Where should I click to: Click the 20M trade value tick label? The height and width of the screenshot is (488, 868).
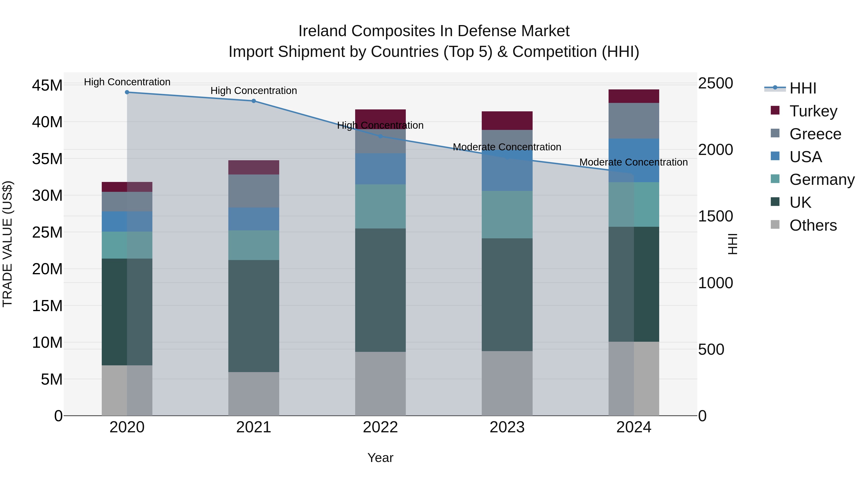(x=47, y=269)
